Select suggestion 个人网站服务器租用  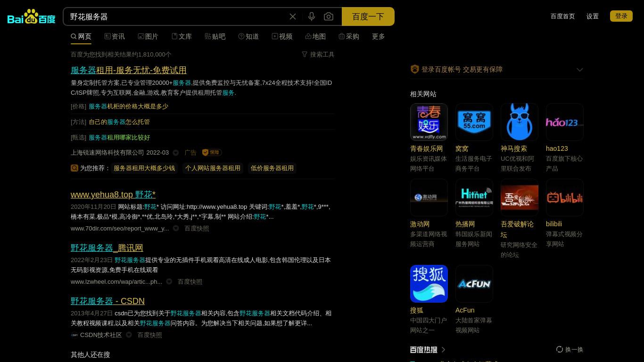point(213,168)
